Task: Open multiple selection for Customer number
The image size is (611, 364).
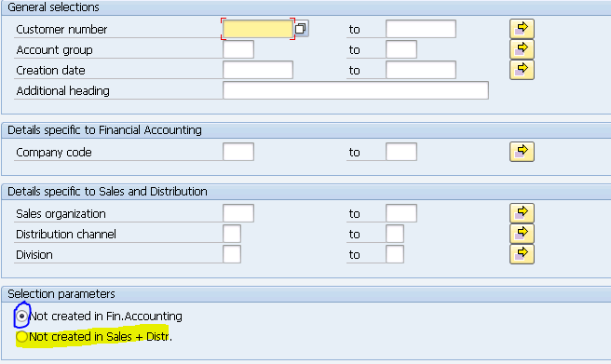Action: point(522,29)
